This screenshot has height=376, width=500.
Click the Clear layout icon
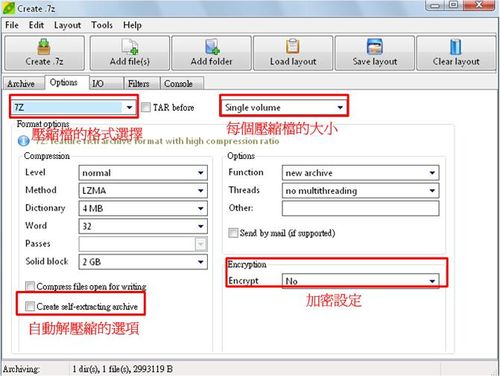tap(456, 46)
